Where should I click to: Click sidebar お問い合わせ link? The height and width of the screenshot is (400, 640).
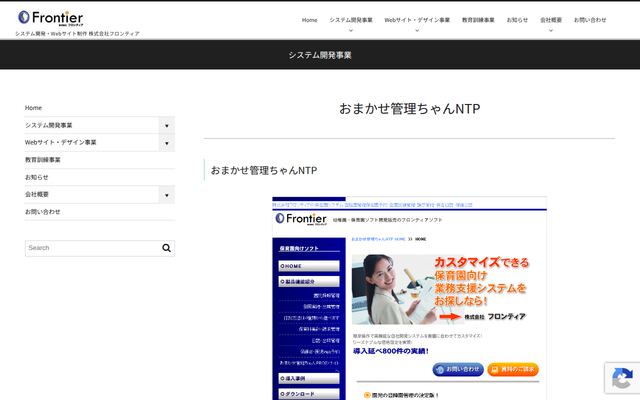point(42,212)
